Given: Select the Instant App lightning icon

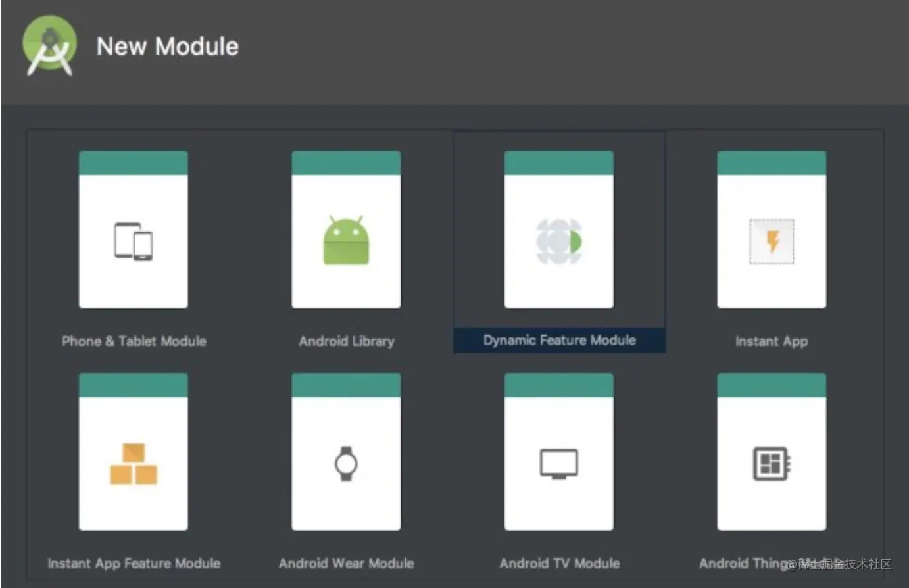Looking at the screenshot, I should tap(772, 241).
